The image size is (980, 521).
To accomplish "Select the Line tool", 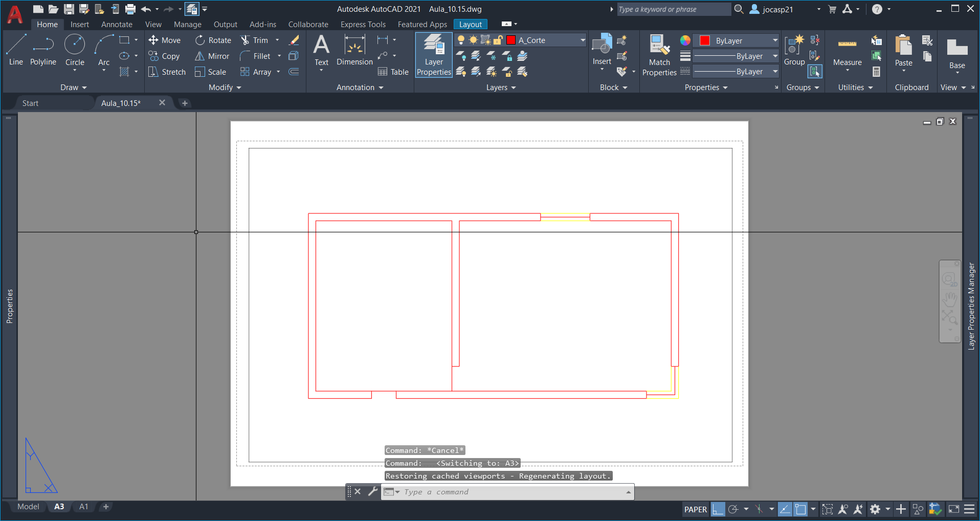I will (x=16, y=50).
